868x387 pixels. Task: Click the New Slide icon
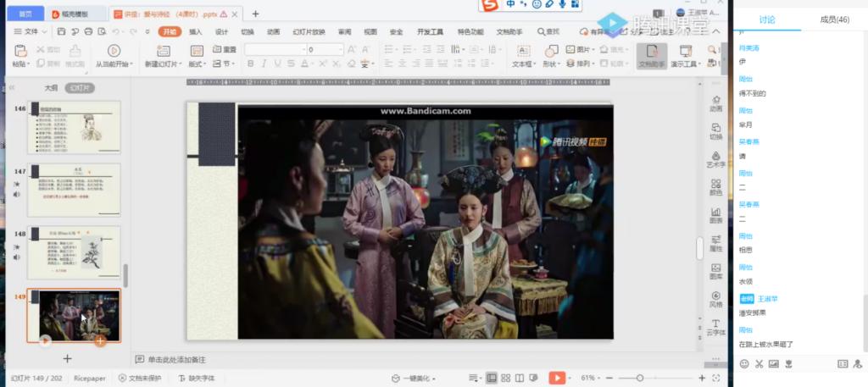tap(164, 51)
